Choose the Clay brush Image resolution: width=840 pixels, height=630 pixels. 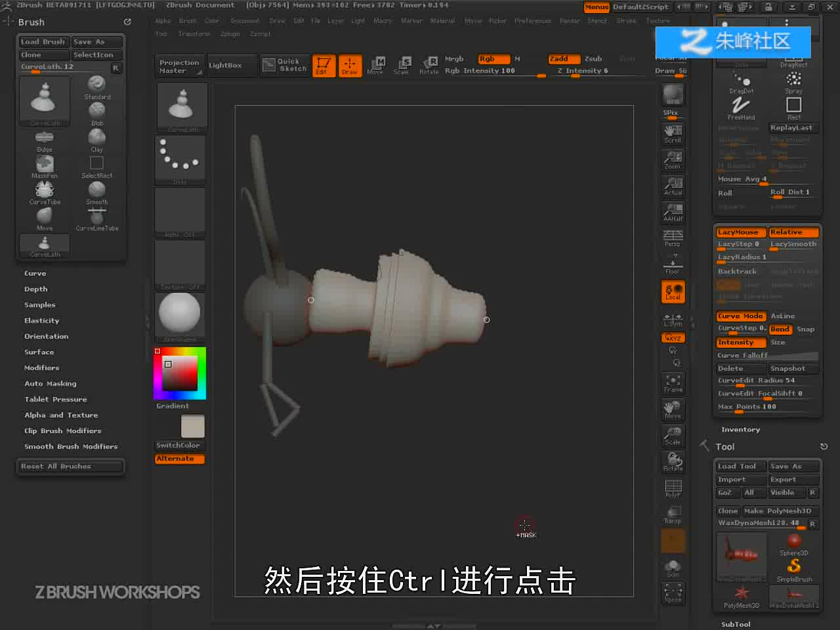(97, 140)
